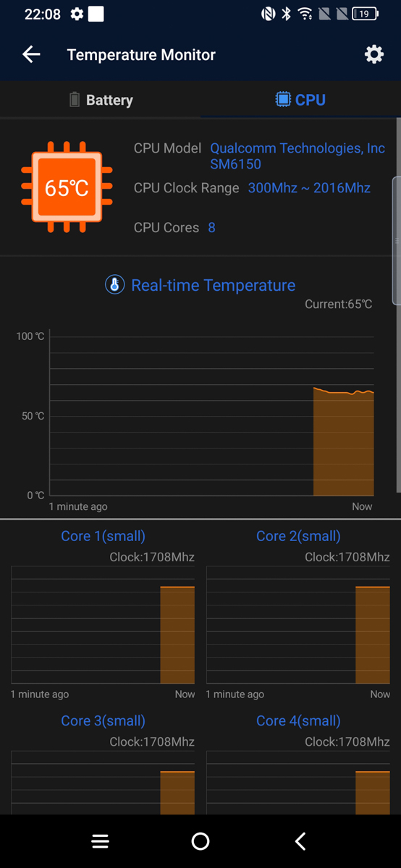Tap the recent apps navigation button

pyautogui.click(x=101, y=841)
